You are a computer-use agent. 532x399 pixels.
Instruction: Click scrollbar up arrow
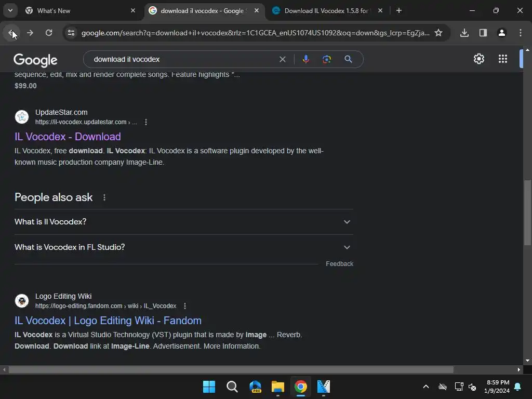527,50
